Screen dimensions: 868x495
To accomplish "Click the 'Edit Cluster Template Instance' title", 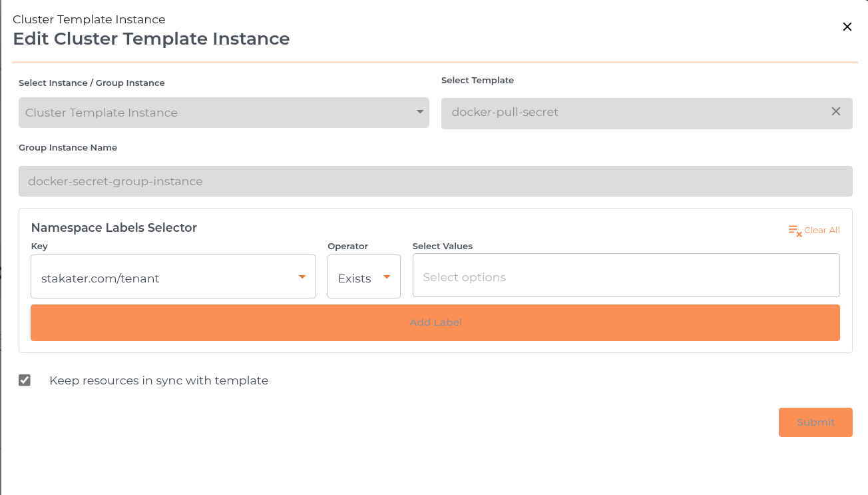I will (x=151, y=39).
